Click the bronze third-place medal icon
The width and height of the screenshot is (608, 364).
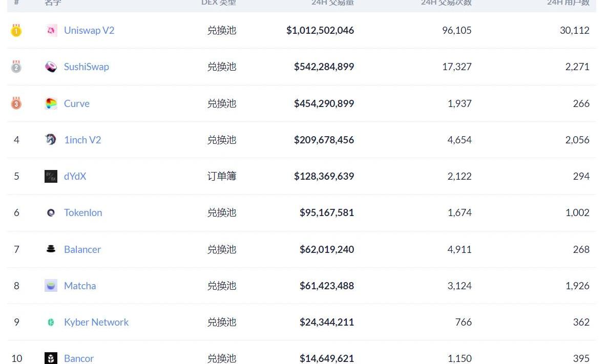click(16, 103)
